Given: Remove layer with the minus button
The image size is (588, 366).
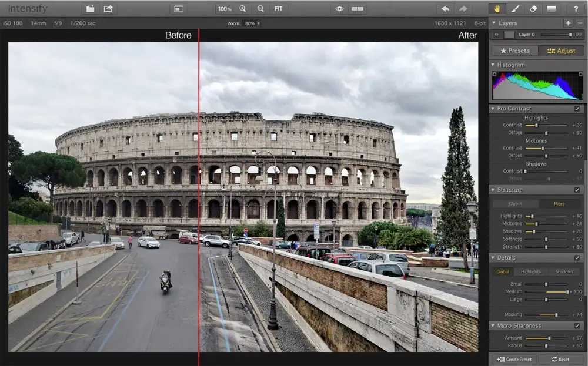Looking at the screenshot, I should coord(580,23).
